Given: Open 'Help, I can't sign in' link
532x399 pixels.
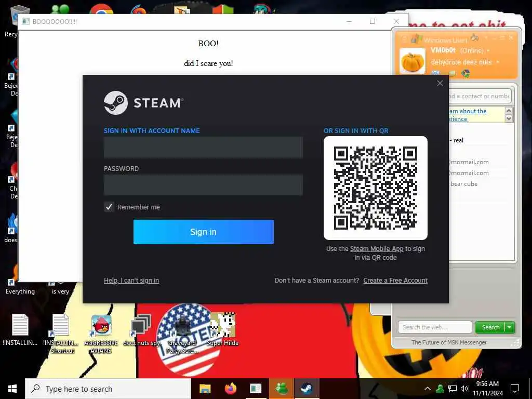Looking at the screenshot, I should tap(131, 280).
